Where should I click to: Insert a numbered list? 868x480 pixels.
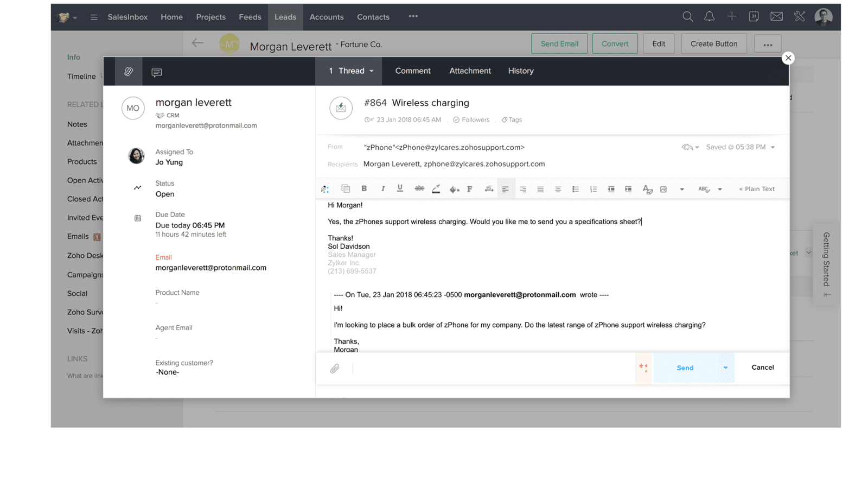pyautogui.click(x=593, y=189)
